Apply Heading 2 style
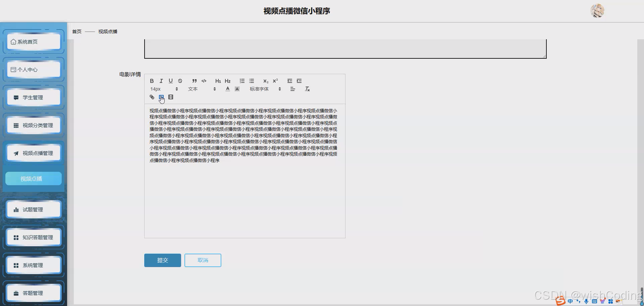This screenshot has width=644, height=306. [227, 81]
